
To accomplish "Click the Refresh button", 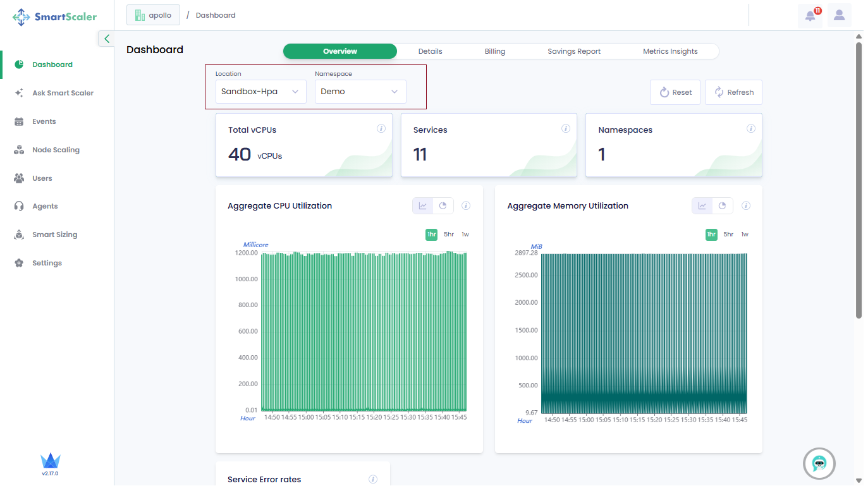I will click(733, 92).
